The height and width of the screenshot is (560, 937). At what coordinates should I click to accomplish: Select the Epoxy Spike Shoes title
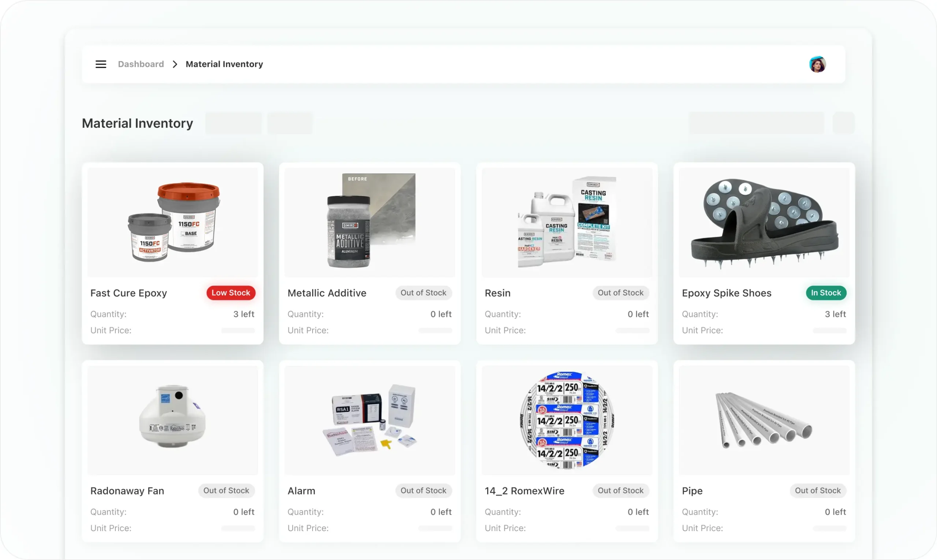[x=727, y=293]
